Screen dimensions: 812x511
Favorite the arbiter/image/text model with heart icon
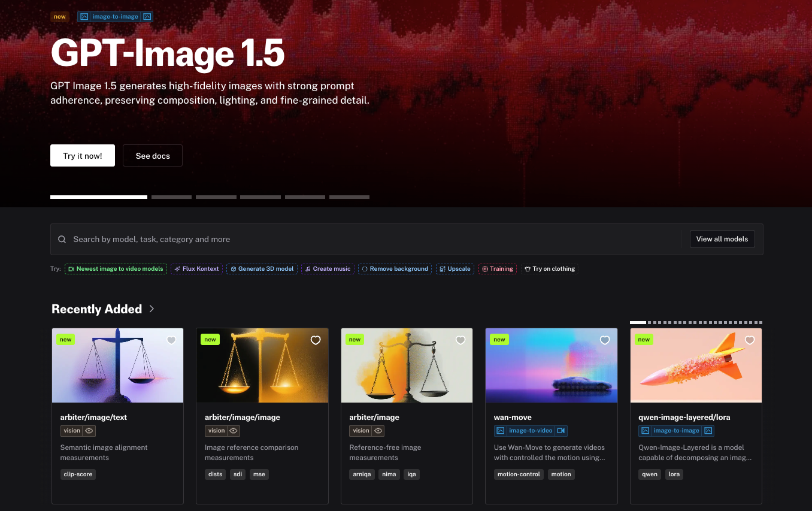click(x=171, y=340)
